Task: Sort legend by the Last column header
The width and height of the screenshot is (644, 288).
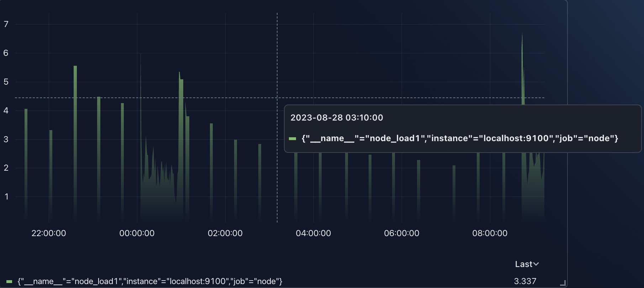Action: [x=527, y=264]
